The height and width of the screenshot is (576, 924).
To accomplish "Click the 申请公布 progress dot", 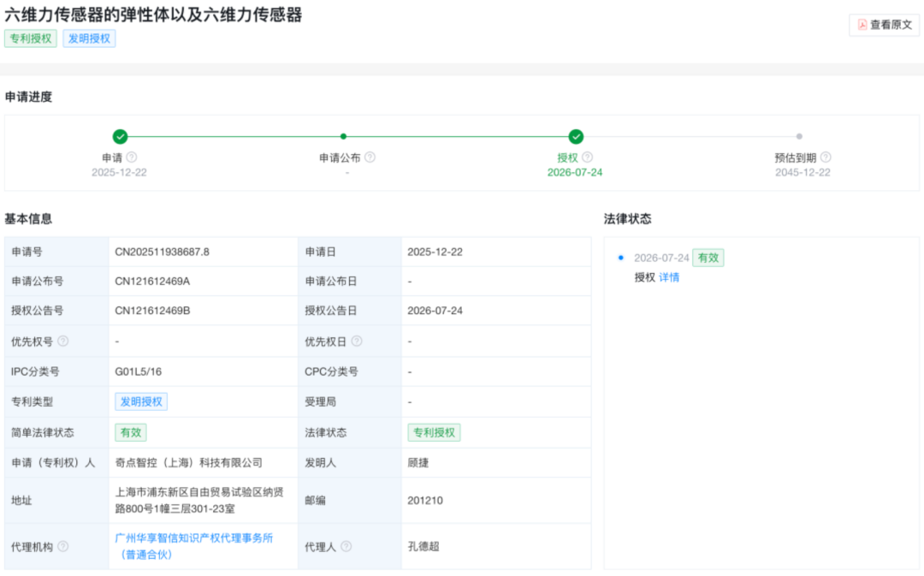I will click(x=344, y=137).
